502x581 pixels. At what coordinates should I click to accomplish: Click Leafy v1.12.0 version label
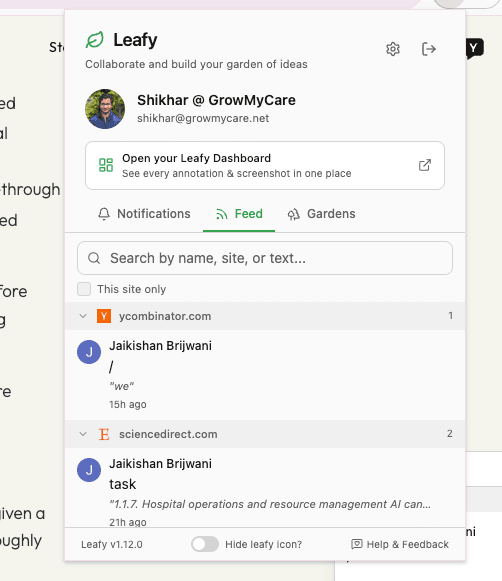[112, 544]
